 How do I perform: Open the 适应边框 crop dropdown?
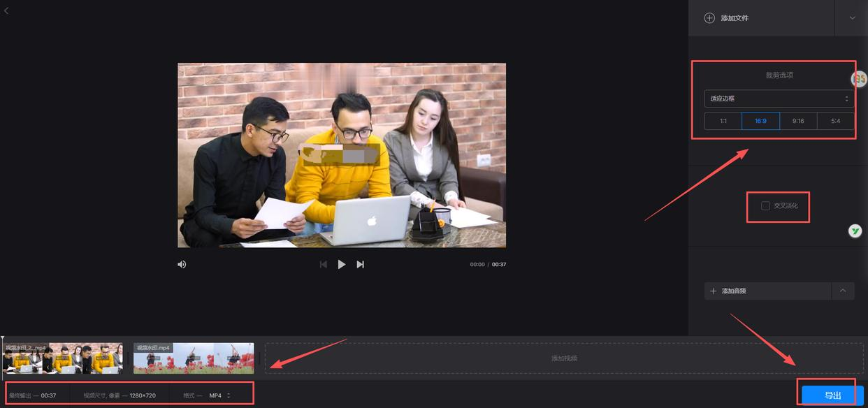point(779,99)
